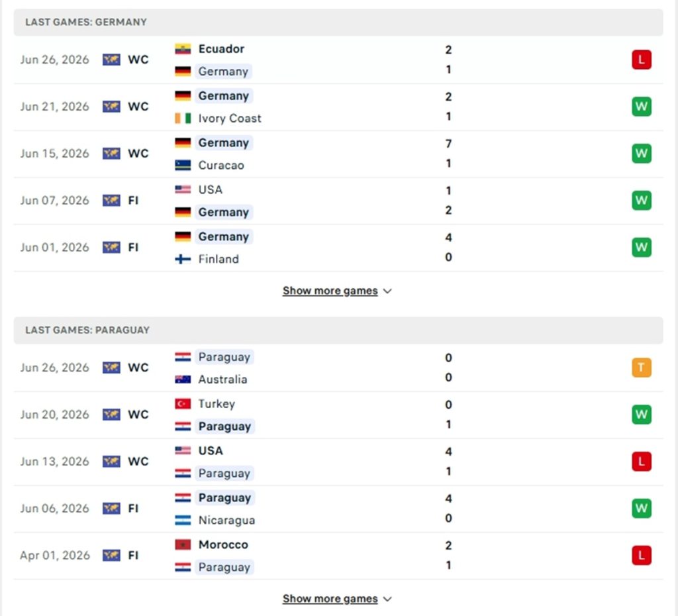Click the orange T badge for Paraguay vs Australia
Viewport: 678px width, 616px height.
(641, 368)
